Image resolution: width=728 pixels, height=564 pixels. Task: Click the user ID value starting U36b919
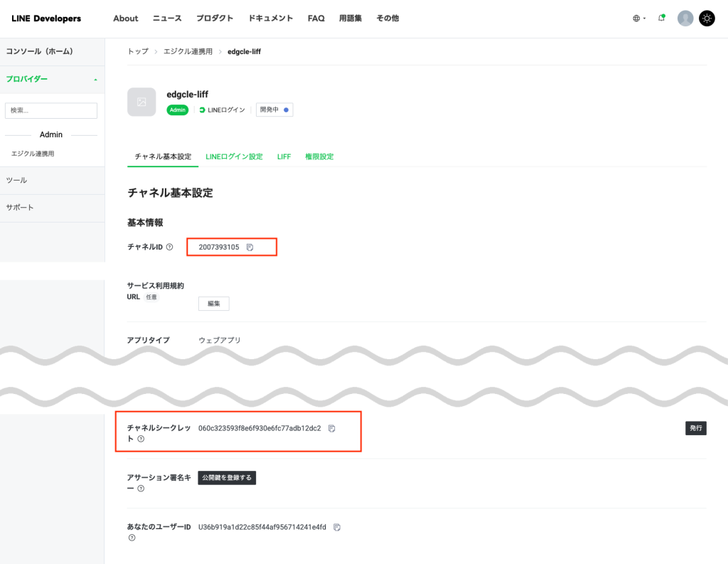coord(262,527)
